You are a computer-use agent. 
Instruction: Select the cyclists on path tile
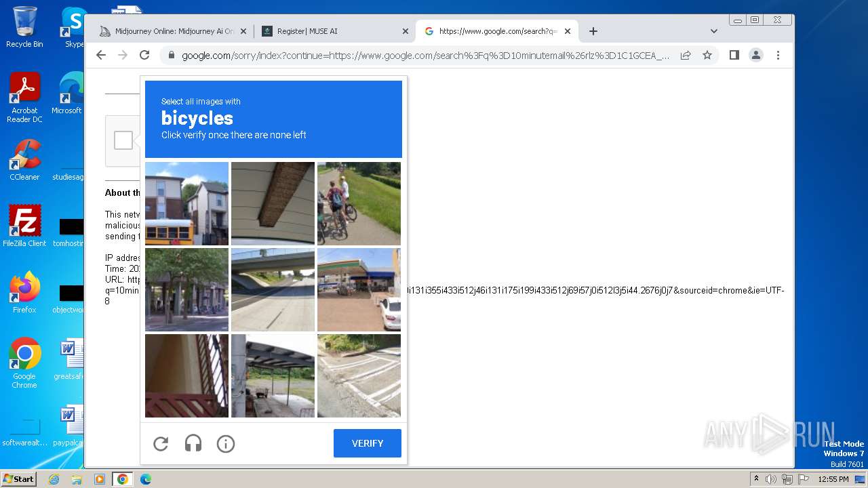click(x=359, y=203)
